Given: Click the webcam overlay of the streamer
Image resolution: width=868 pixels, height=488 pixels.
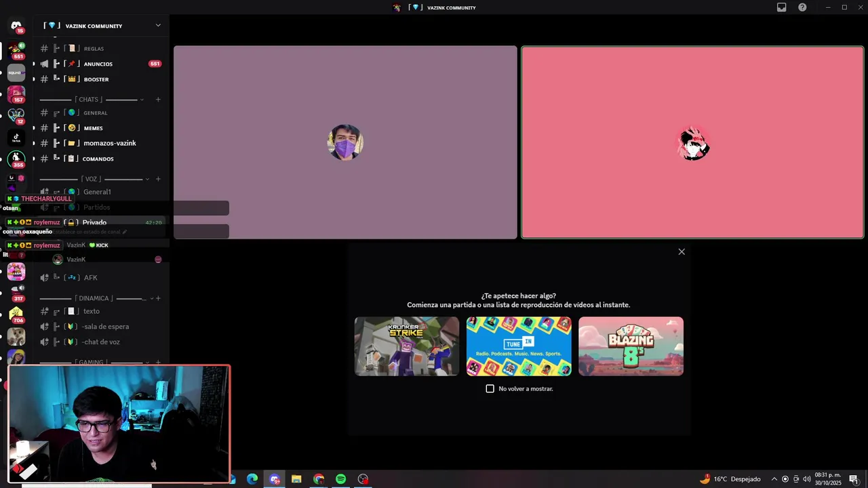Looking at the screenshot, I should pyautogui.click(x=119, y=424).
